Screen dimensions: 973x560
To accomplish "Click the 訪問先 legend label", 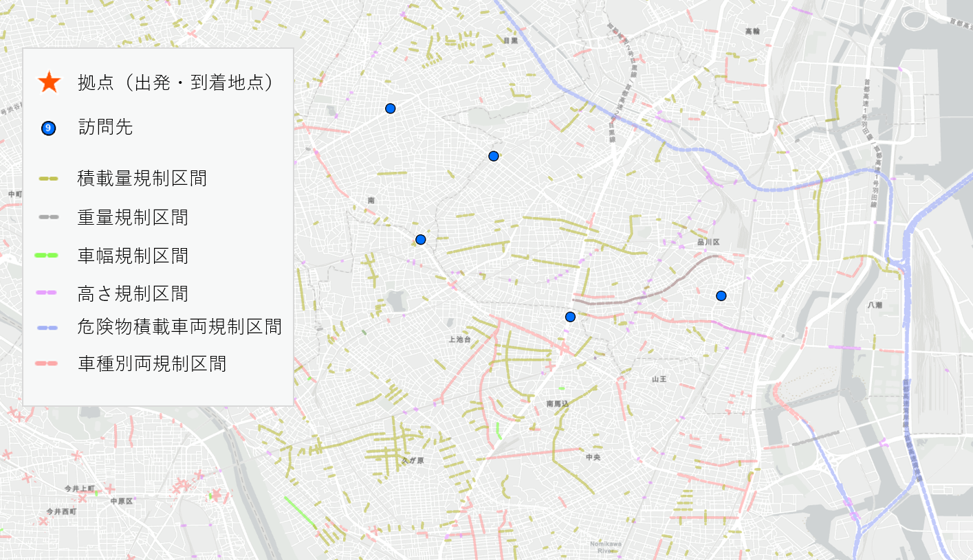I will (105, 127).
